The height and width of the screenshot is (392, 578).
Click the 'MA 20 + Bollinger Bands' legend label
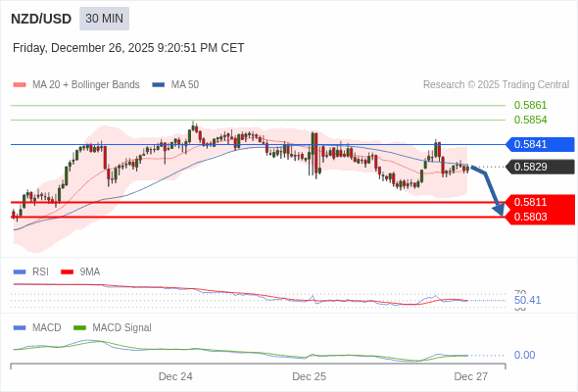coord(86,85)
